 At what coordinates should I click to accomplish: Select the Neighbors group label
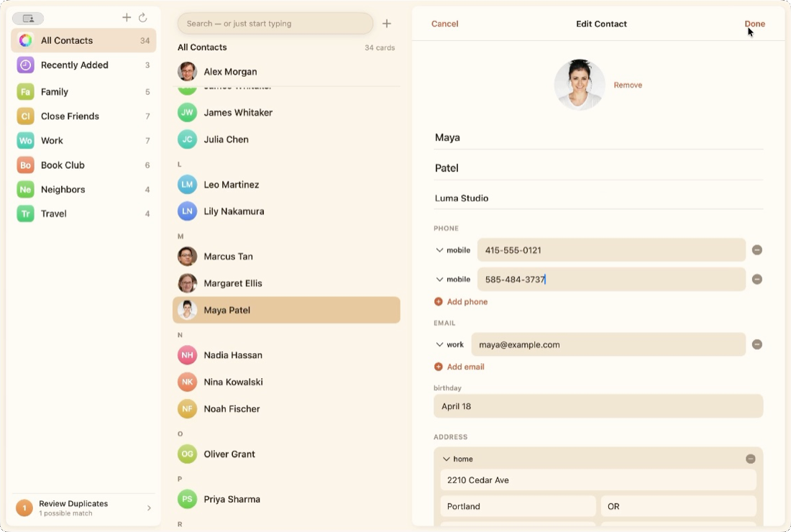[63, 190]
